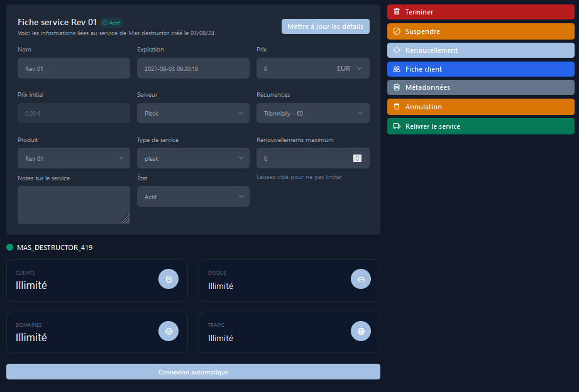The width and height of the screenshot is (579, 392).
Task: Click the Connexion automatique button
Action: coord(193,372)
